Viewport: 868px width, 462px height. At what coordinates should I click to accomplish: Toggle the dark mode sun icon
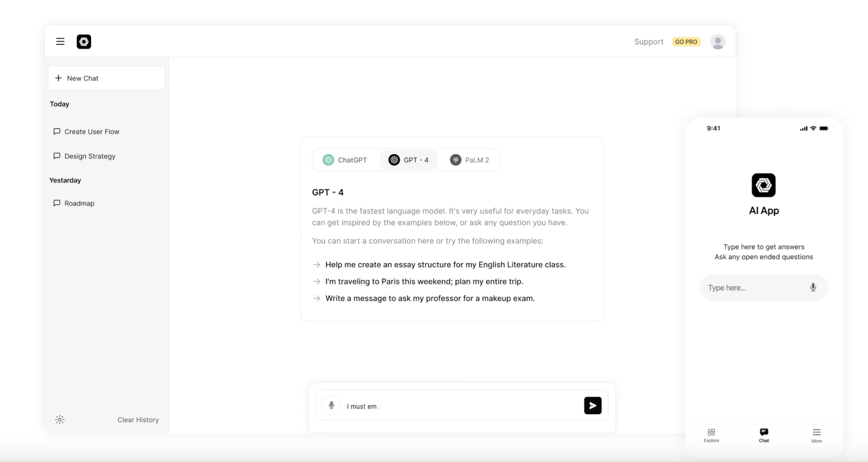60,420
